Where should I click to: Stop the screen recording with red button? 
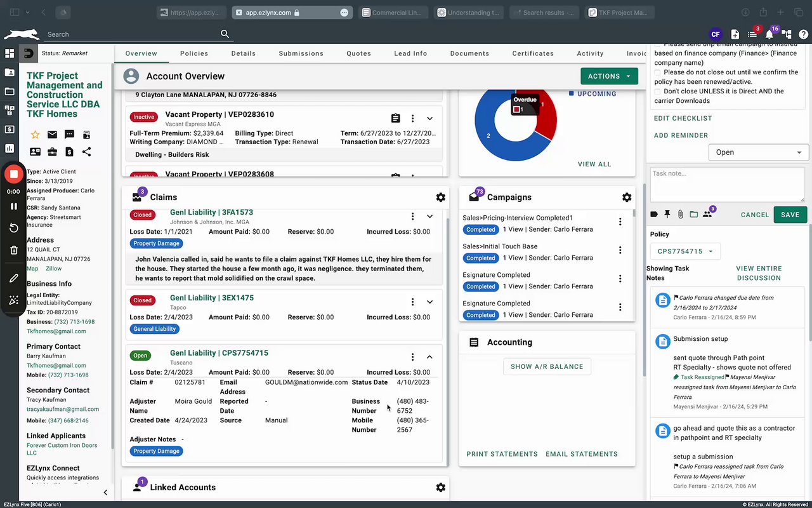click(x=13, y=174)
